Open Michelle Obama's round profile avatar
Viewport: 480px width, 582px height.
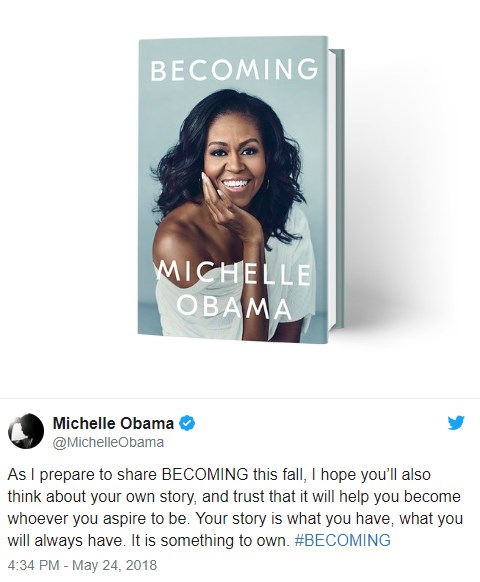coord(26,431)
